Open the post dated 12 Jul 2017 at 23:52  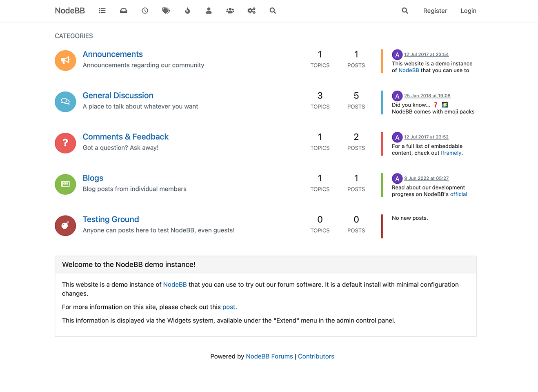click(426, 137)
